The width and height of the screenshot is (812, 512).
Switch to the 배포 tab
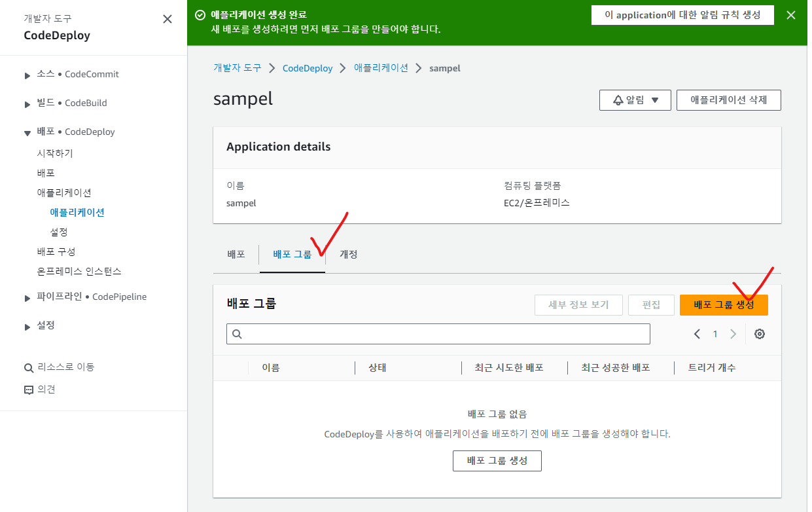tap(236, 254)
